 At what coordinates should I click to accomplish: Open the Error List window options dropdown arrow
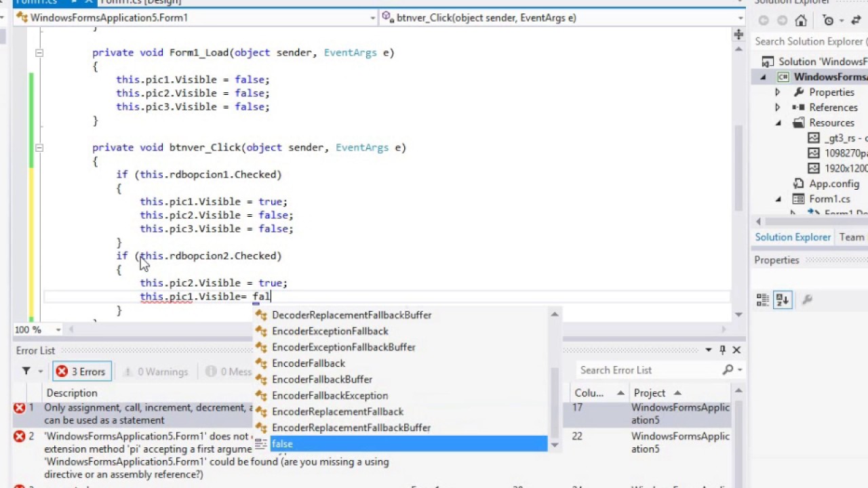[708, 350]
